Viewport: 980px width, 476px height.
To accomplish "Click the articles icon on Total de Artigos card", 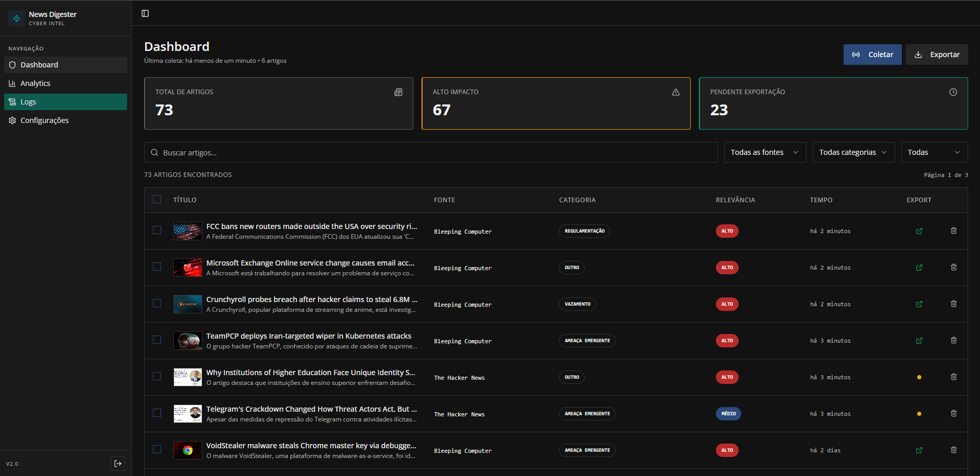I will (399, 92).
